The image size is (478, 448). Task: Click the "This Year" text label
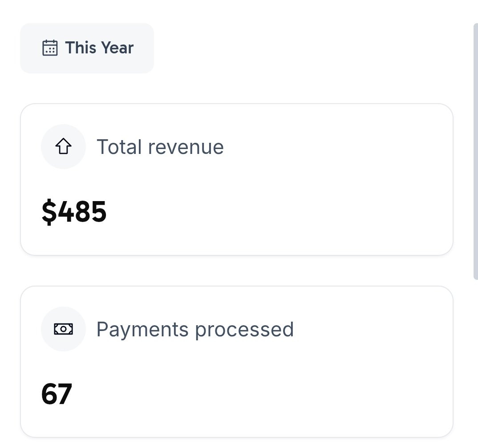[99, 48]
